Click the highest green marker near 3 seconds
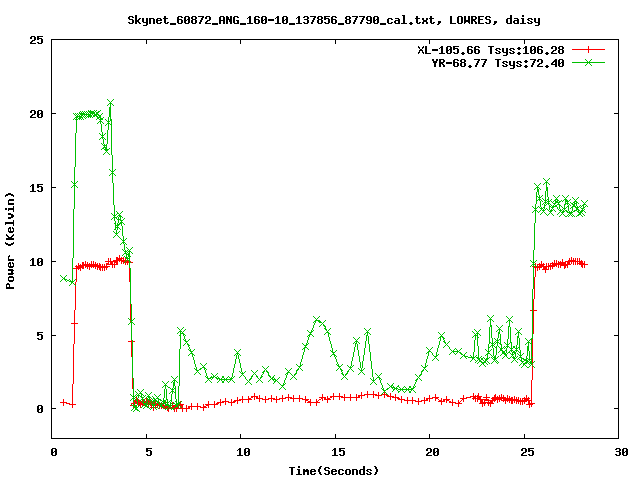 (x=111, y=102)
